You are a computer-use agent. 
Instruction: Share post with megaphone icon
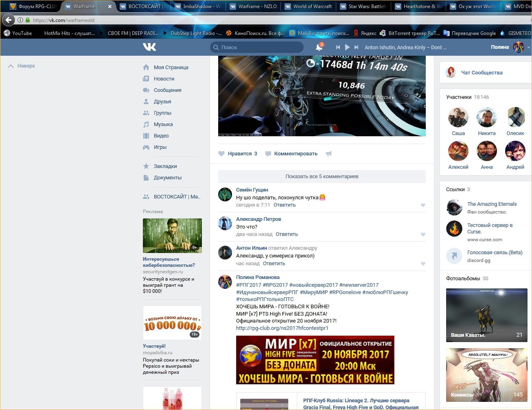[328, 154]
